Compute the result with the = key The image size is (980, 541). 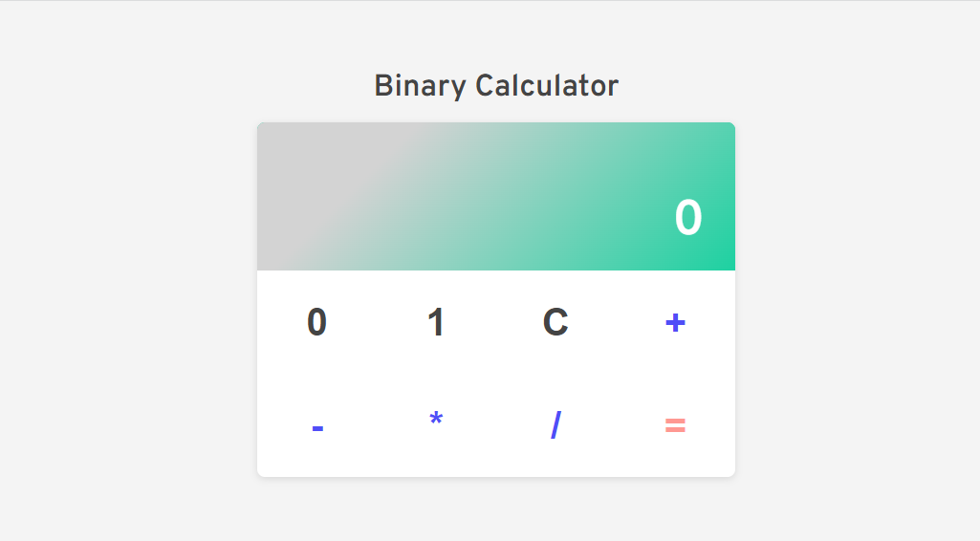click(x=675, y=425)
